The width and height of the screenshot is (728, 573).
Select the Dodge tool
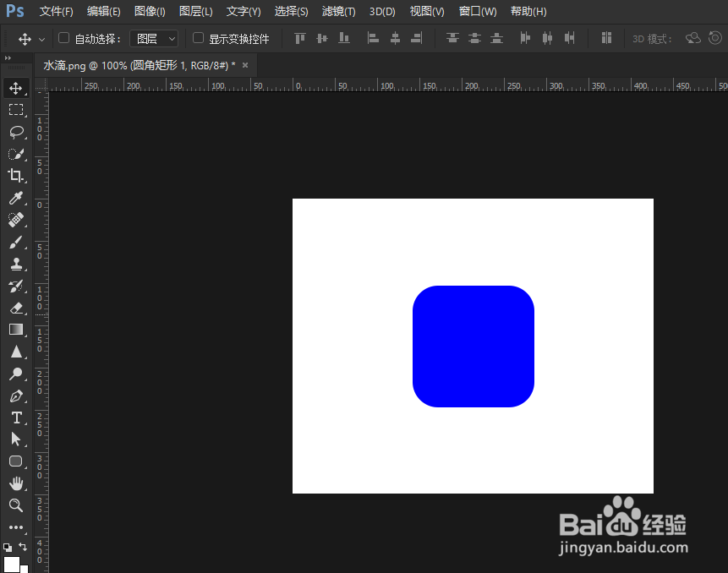coord(16,374)
